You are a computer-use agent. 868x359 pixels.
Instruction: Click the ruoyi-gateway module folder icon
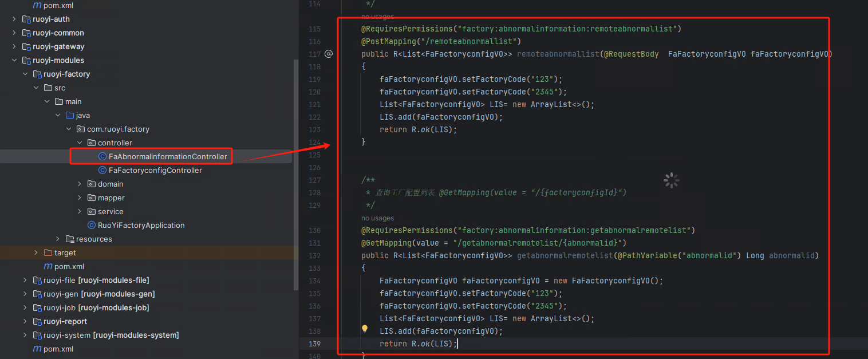point(26,46)
